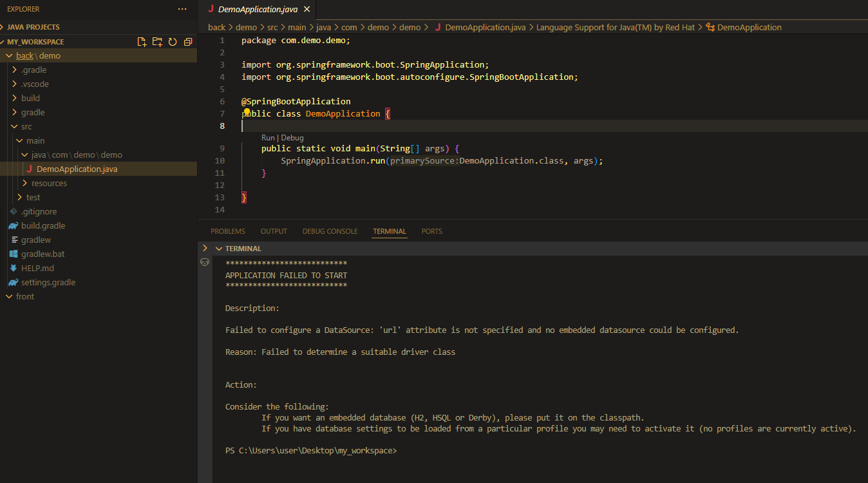The height and width of the screenshot is (483, 868).
Task: Click the Windows icon beside gradlew.bat
Action: [14, 254]
